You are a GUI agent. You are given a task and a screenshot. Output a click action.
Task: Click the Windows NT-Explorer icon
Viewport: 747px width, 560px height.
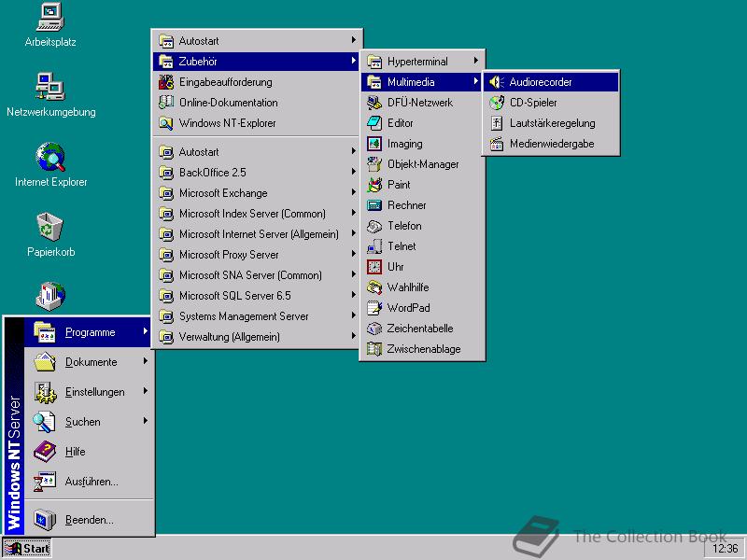coord(166,123)
